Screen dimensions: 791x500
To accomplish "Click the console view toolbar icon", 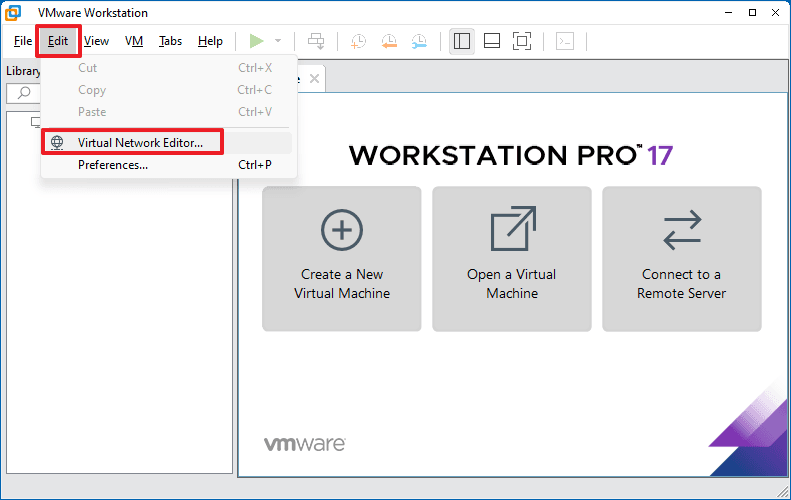I will coord(565,41).
